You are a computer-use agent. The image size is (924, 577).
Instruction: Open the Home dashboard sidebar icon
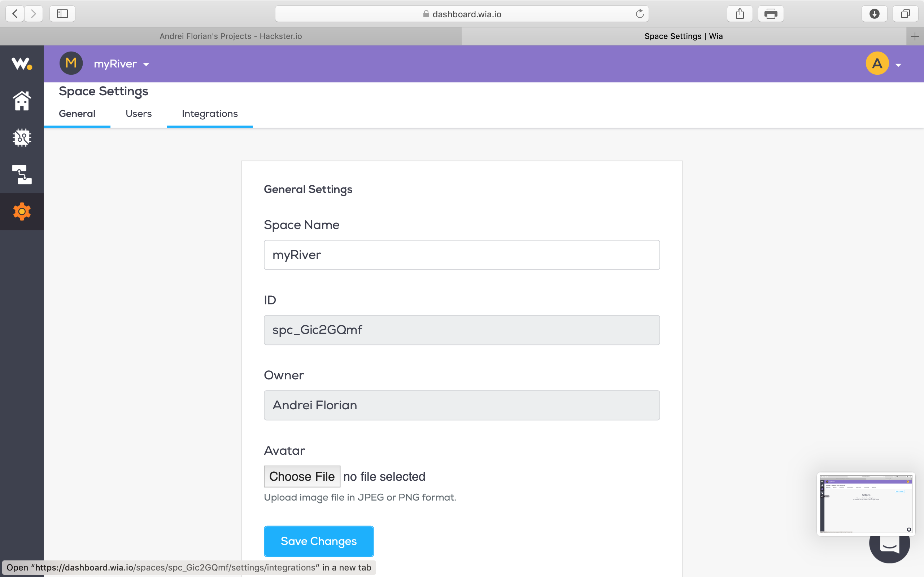point(22,101)
